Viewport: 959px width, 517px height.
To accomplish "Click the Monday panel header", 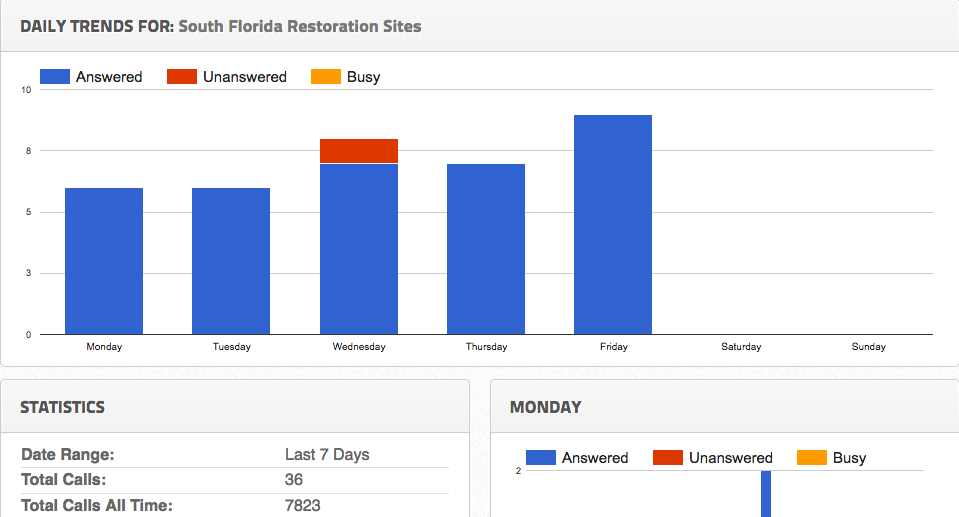I will click(546, 407).
